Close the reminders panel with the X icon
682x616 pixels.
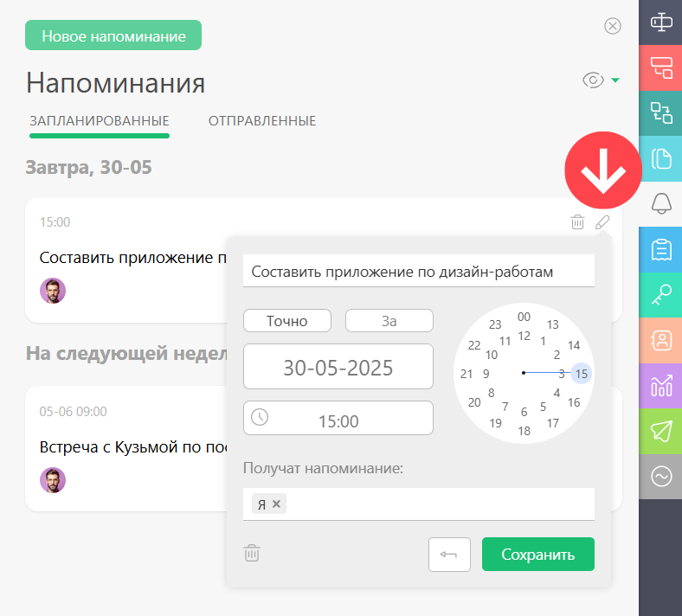[x=613, y=26]
